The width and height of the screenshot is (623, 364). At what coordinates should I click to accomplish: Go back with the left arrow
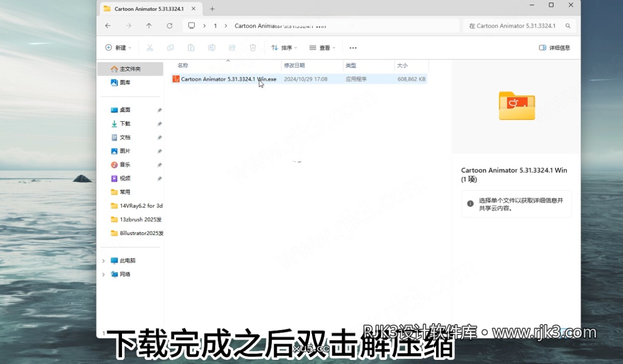click(107, 25)
